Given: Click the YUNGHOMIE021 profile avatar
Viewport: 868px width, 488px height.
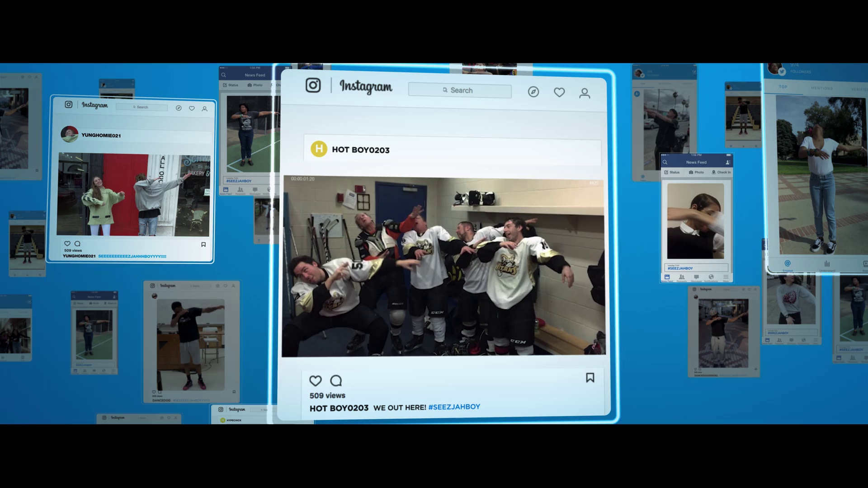Looking at the screenshot, I should click(69, 134).
